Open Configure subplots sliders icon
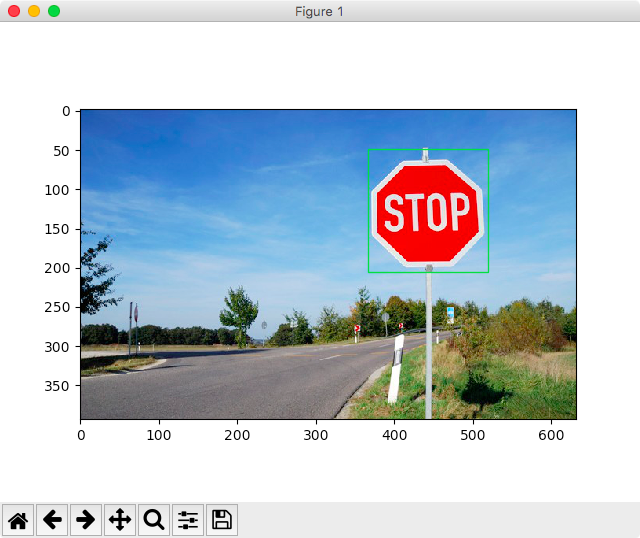 (188, 520)
